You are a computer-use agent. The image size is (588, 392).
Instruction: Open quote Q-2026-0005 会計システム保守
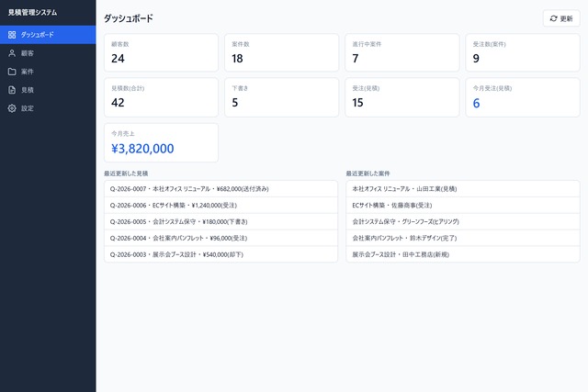tap(220, 222)
